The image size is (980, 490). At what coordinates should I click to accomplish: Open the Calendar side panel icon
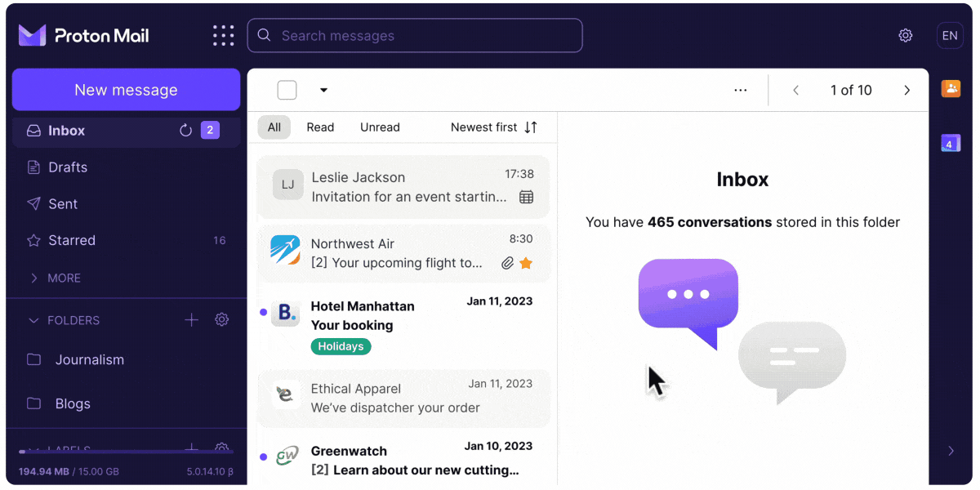pyautogui.click(x=951, y=143)
